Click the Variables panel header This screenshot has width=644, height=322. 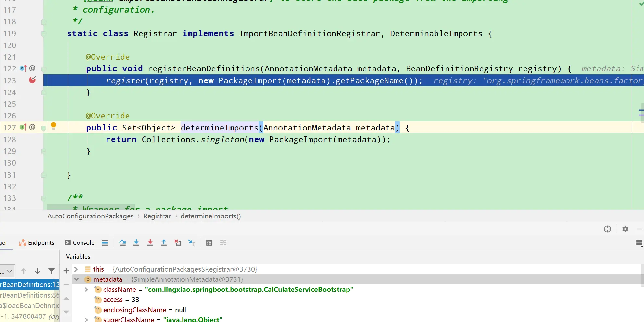[x=78, y=257]
